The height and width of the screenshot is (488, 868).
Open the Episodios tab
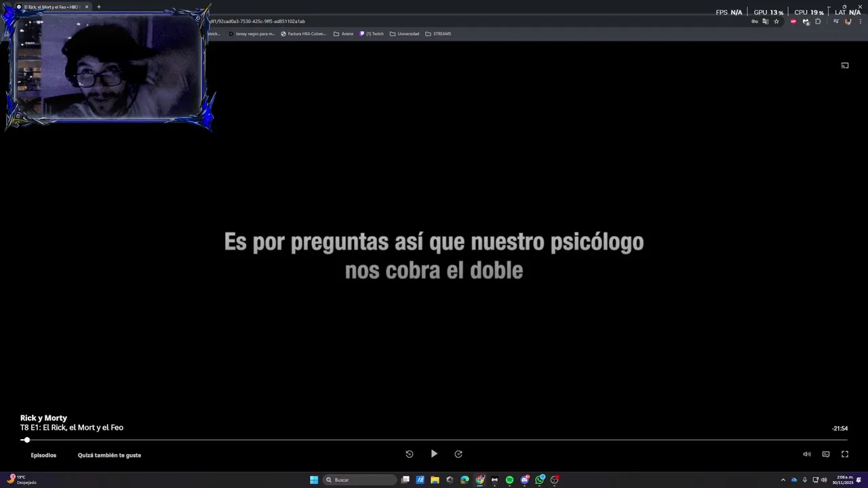pyautogui.click(x=43, y=455)
